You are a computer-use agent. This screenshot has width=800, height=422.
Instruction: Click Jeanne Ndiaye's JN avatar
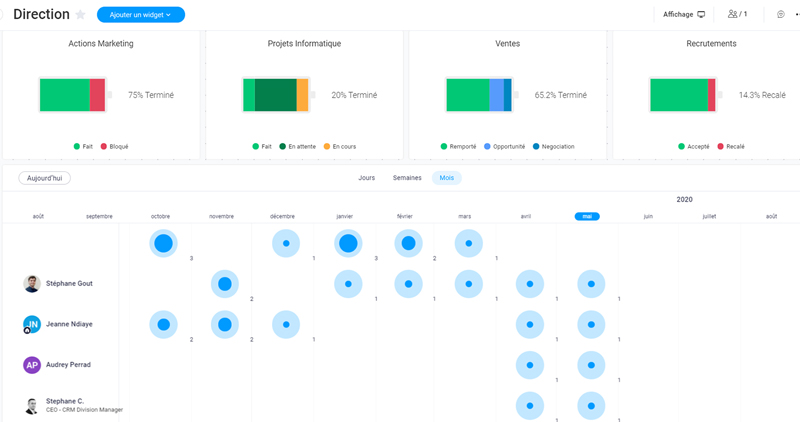coord(32,324)
